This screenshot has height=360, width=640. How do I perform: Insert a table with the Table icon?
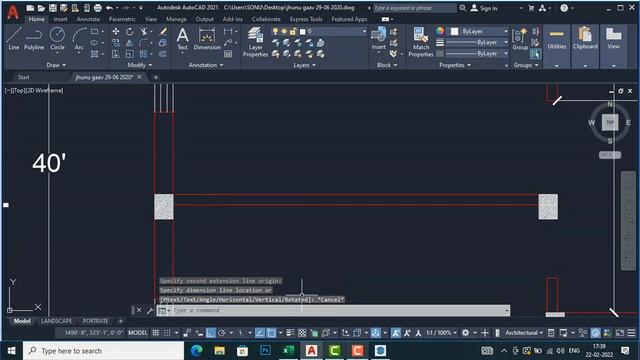[228, 54]
